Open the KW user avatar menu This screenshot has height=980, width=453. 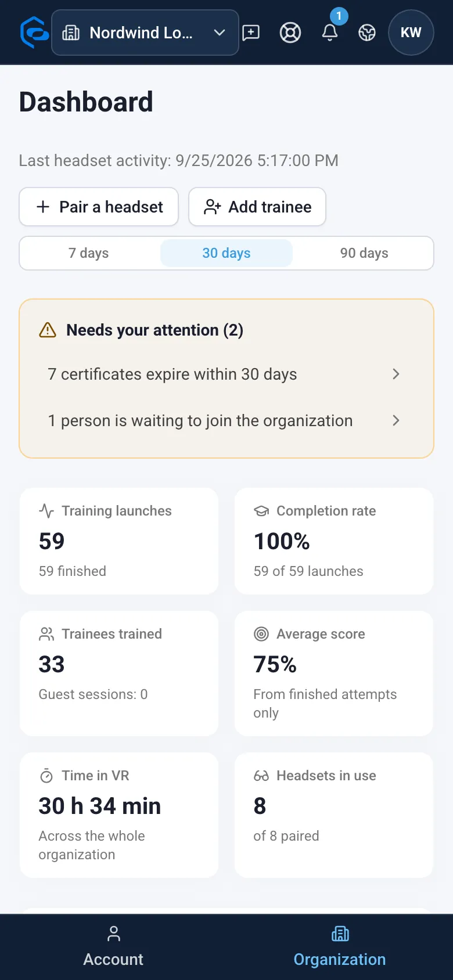[411, 33]
